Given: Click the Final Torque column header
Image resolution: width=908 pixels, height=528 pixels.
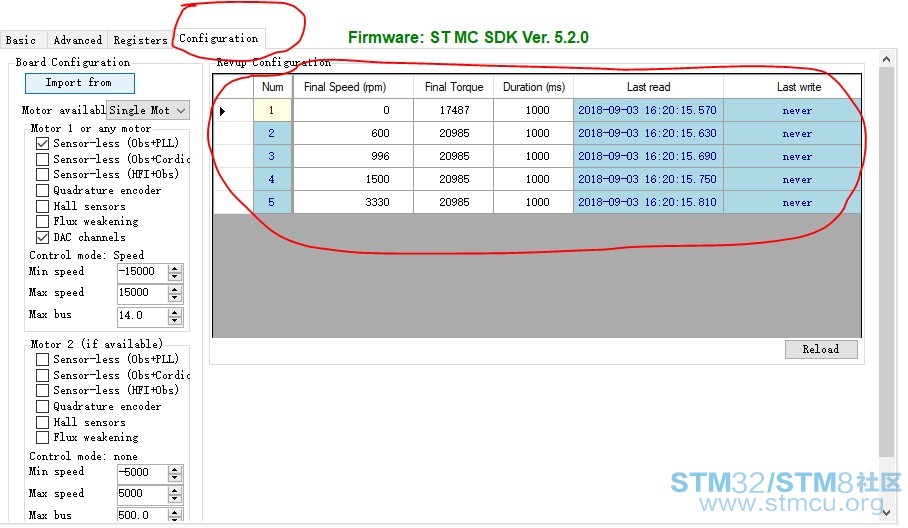Looking at the screenshot, I should tap(453, 87).
